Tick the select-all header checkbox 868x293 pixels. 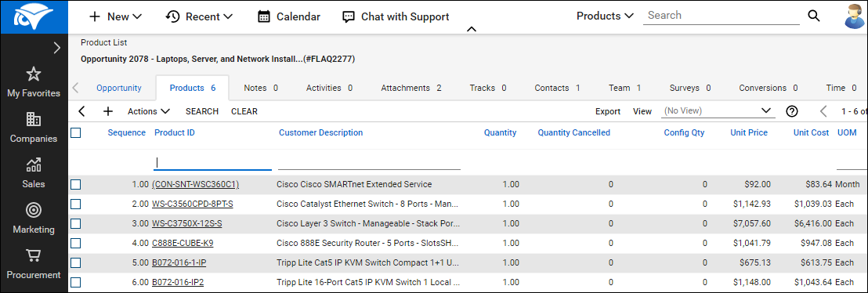pos(76,132)
